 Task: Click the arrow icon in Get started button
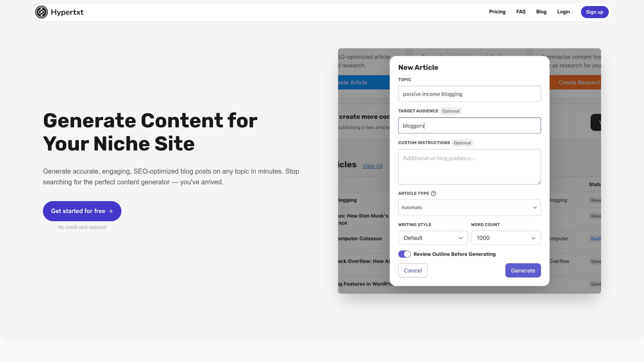pos(111,211)
